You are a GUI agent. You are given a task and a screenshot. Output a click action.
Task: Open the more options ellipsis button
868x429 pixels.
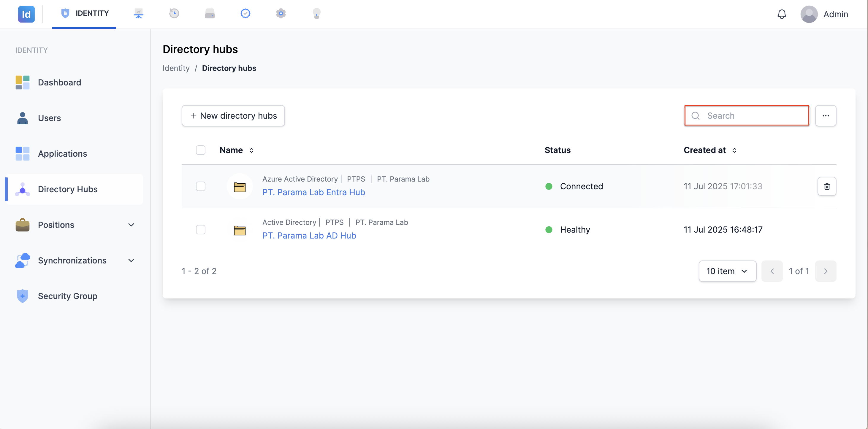tap(826, 116)
